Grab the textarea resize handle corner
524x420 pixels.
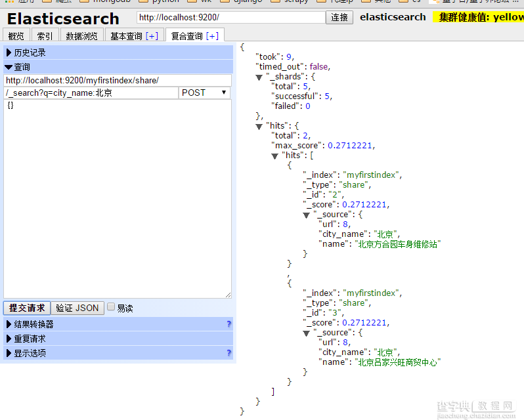pos(229,295)
